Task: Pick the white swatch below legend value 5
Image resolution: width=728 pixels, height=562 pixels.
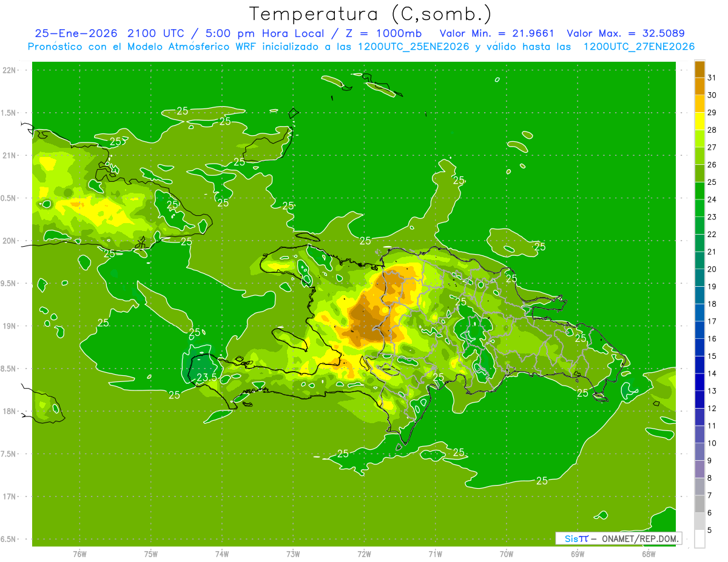Action: pyautogui.click(x=699, y=539)
